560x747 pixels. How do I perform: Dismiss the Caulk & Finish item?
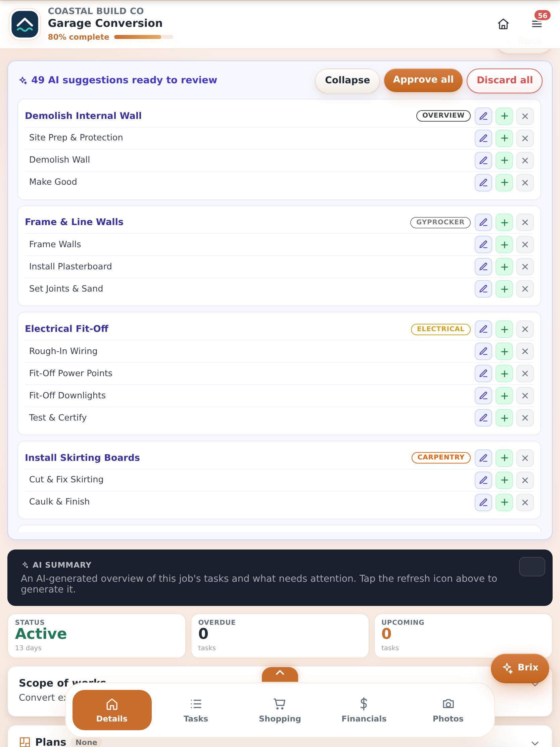(x=525, y=502)
